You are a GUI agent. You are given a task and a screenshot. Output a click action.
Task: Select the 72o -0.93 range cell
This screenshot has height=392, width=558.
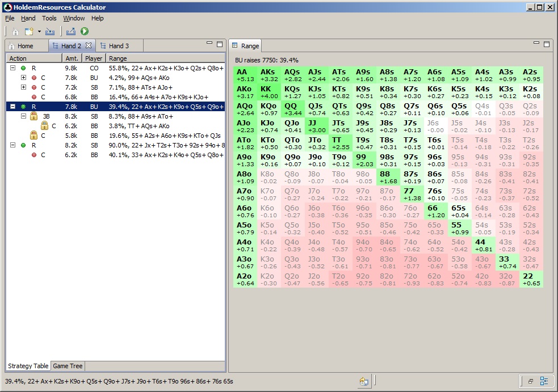point(412,279)
